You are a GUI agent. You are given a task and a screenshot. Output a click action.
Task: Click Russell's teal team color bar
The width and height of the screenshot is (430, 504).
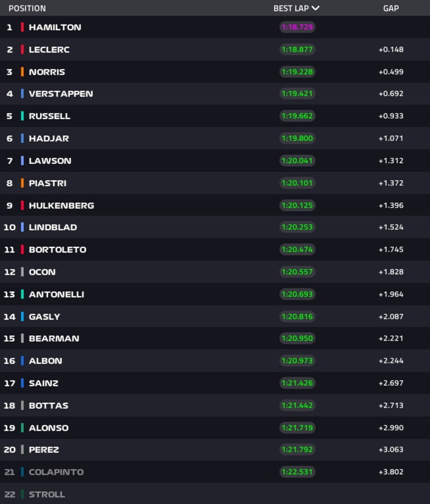[x=22, y=116]
